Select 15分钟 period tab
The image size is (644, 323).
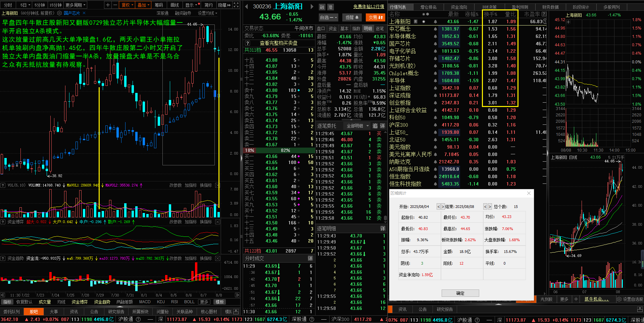coord(56,5)
